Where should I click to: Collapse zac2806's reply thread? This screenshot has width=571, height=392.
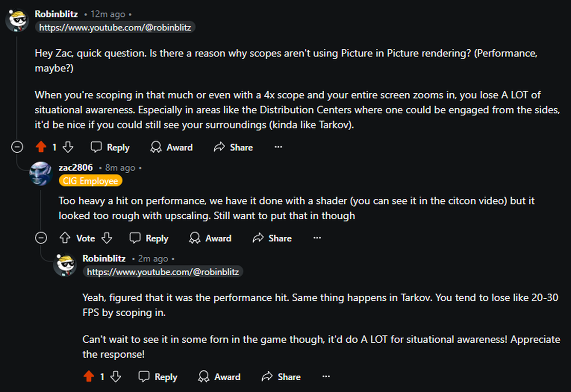41,238
